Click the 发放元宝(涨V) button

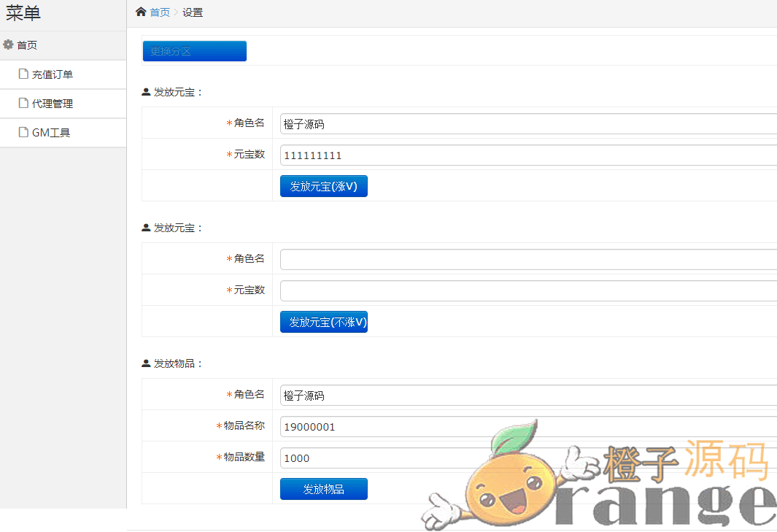[323, 186]
